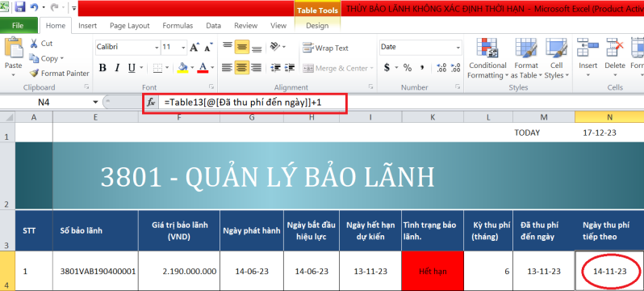Click the Cut scissors icon

tap(34, 43)
